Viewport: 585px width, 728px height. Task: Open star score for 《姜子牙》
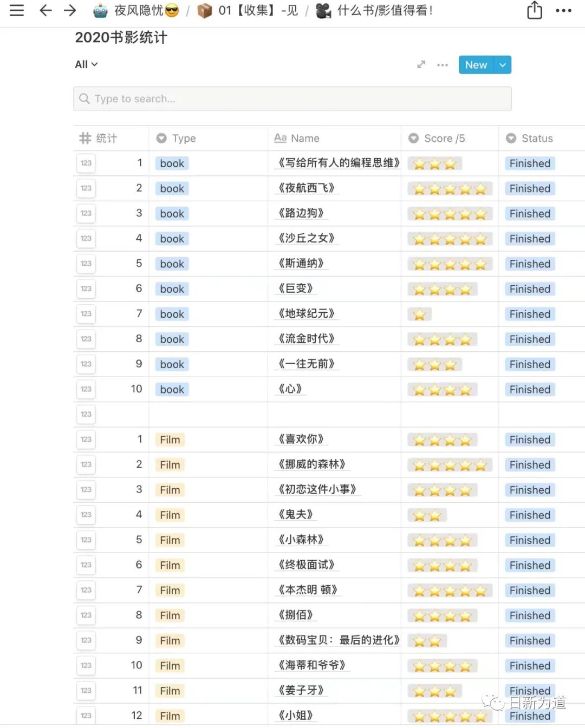point(435,691)
